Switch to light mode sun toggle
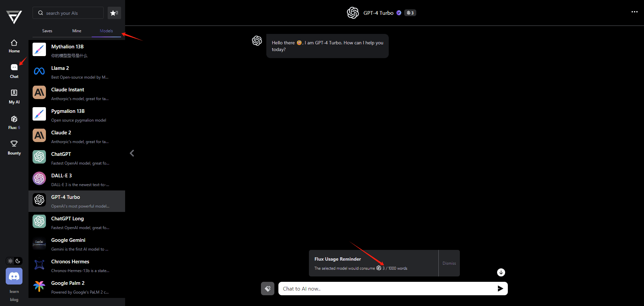 coord(10,261)
